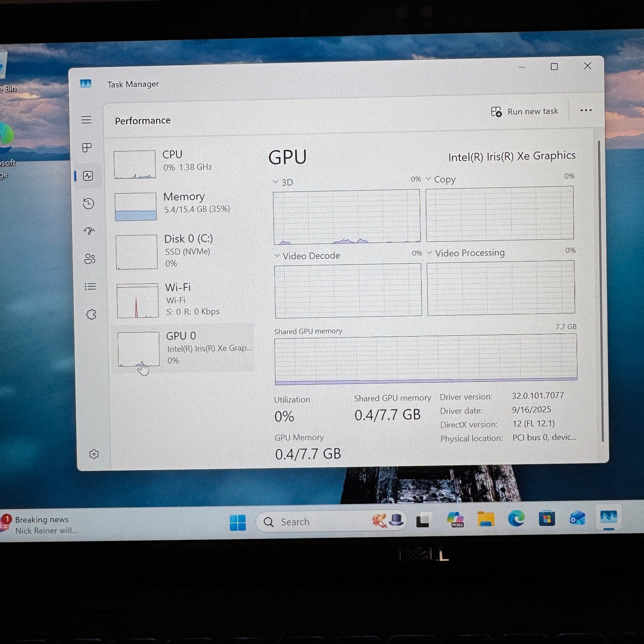The width and height of the screenshot is (644, 644).
Task: Open the Processes page icon
Action: coord(87,148)
